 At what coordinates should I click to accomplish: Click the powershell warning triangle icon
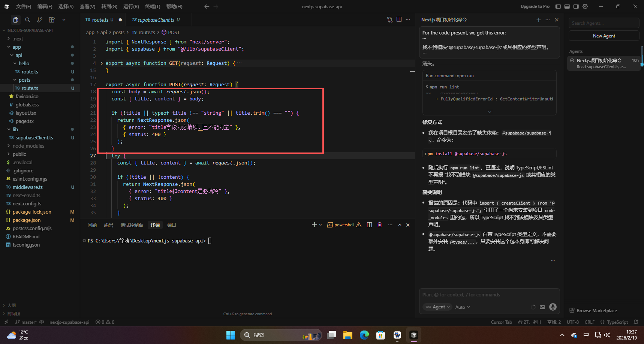359,225
